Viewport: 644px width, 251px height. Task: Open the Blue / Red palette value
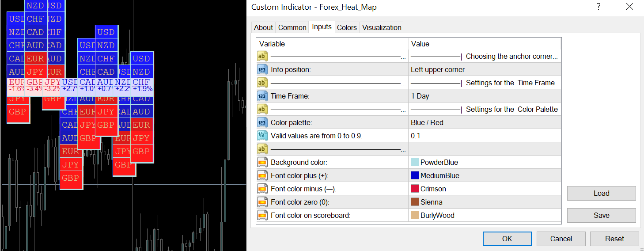point(484,122)
